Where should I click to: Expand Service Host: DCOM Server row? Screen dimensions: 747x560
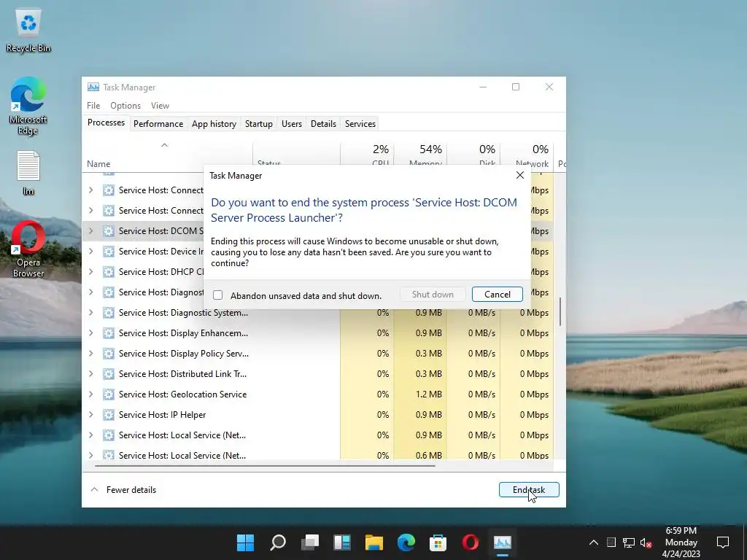point(91,231)
